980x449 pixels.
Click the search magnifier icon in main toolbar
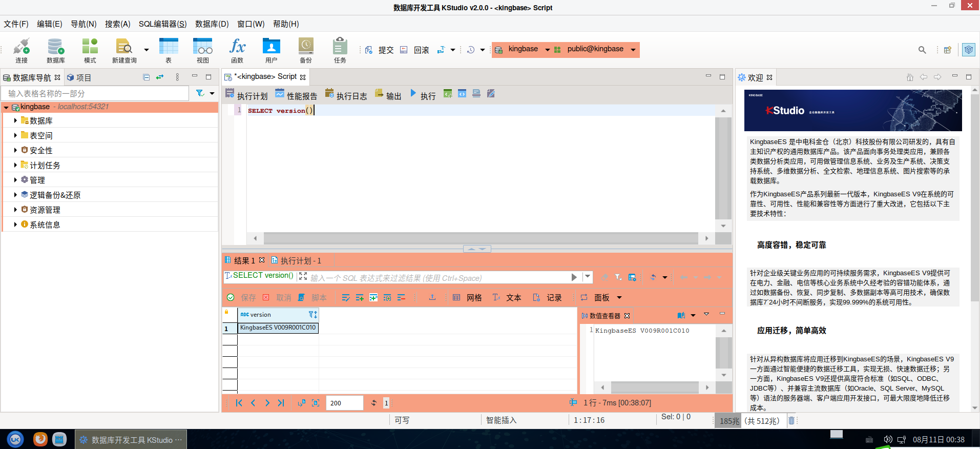pos(922,50)
